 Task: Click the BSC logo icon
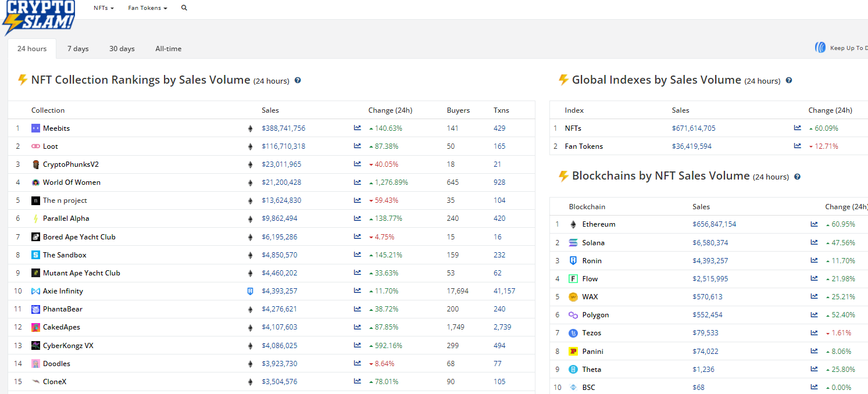coord(573,388)
